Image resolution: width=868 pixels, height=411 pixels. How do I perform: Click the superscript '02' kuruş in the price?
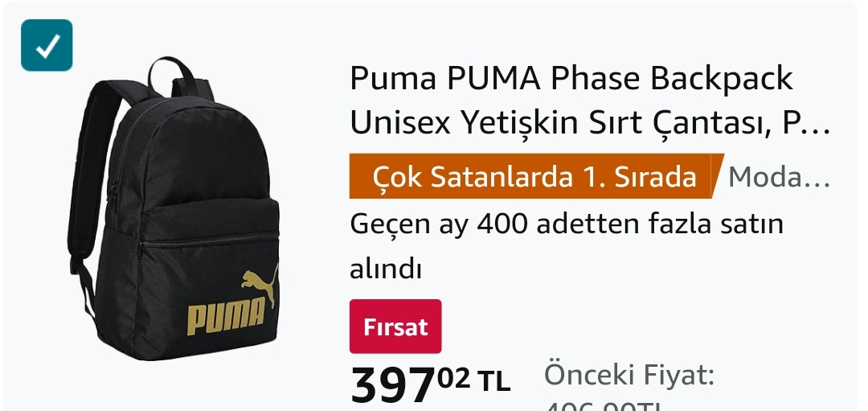click(454, 378)
